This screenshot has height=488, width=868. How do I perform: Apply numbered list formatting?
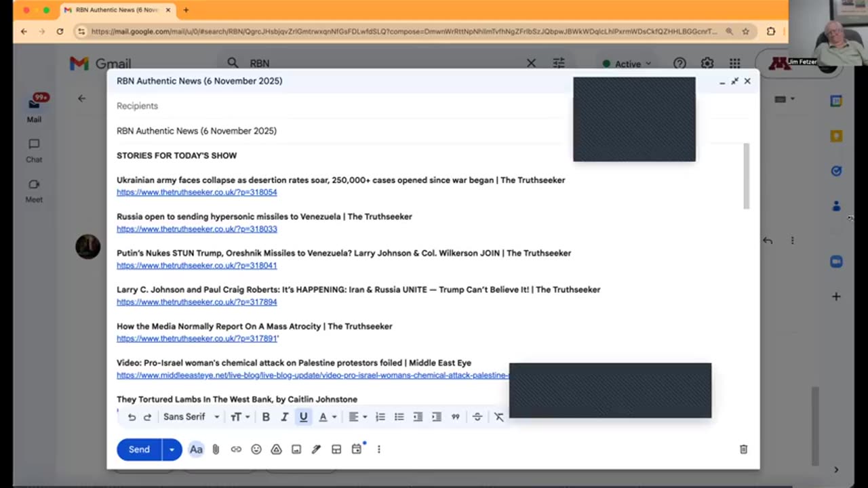pos(380,417)
